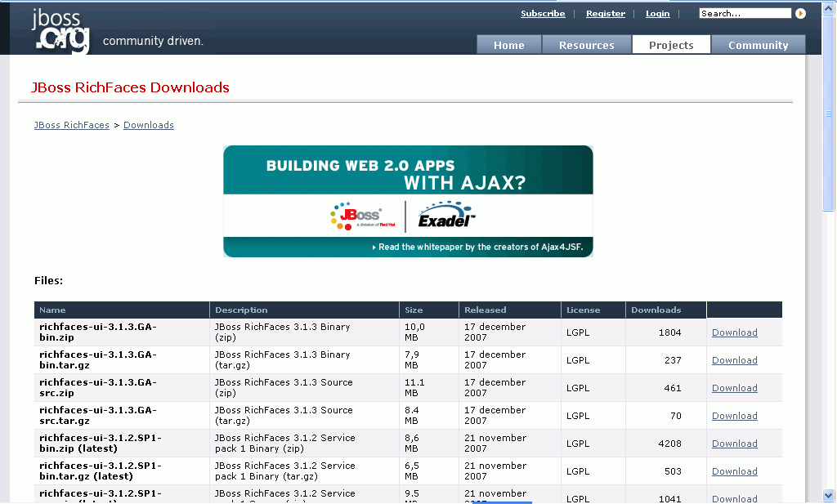
Task: Click the Building Web 2.0 Apps banner heading
Action: (396, 175)
